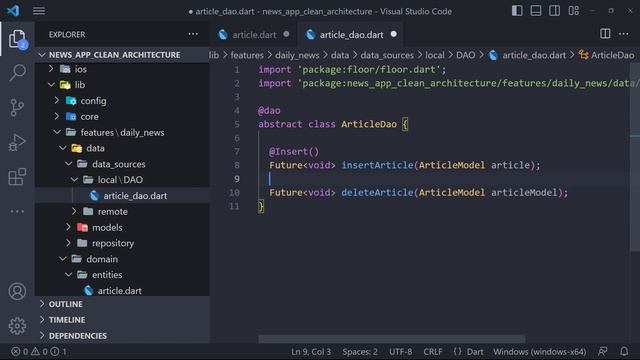640x360 pixels.
Task: Select article_dao.dart in the file tree
Action: pyautogui.click(x=122, y=196)
